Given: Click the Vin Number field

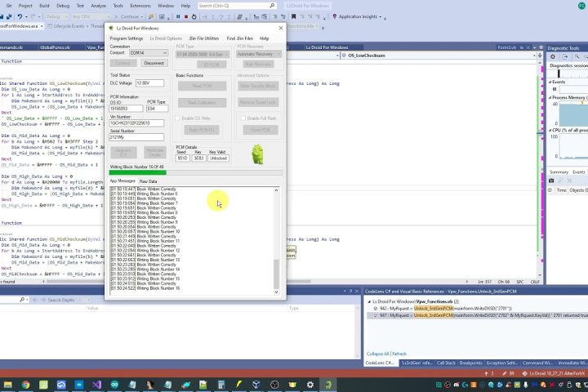Looking at the screenshot, I should click(136, 123).
